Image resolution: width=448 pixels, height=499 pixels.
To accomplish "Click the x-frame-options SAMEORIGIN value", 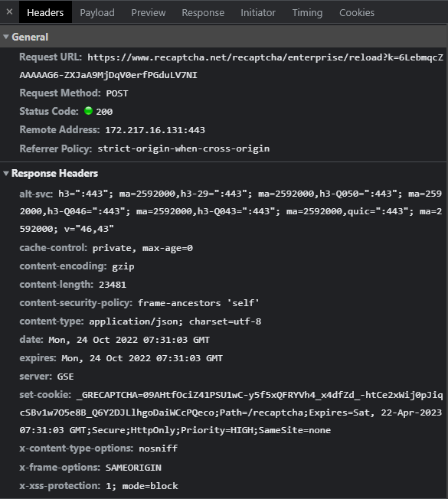I will pos(133,468).
